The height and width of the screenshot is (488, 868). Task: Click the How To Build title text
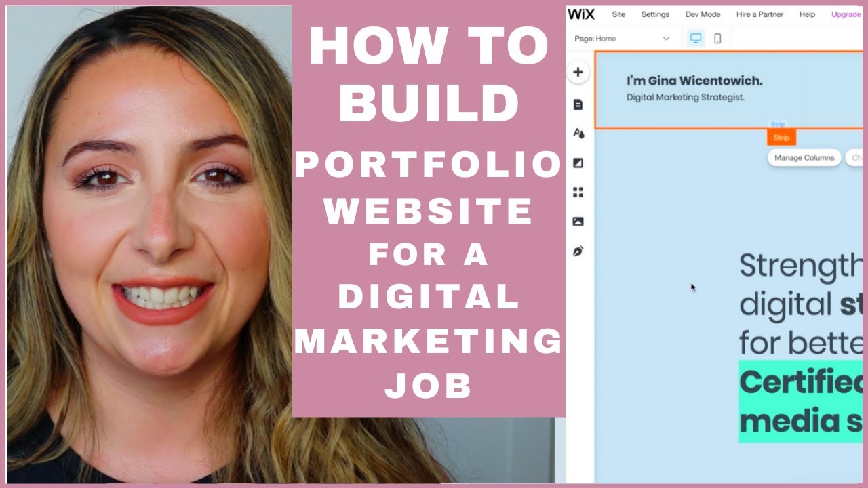(429, 75)
